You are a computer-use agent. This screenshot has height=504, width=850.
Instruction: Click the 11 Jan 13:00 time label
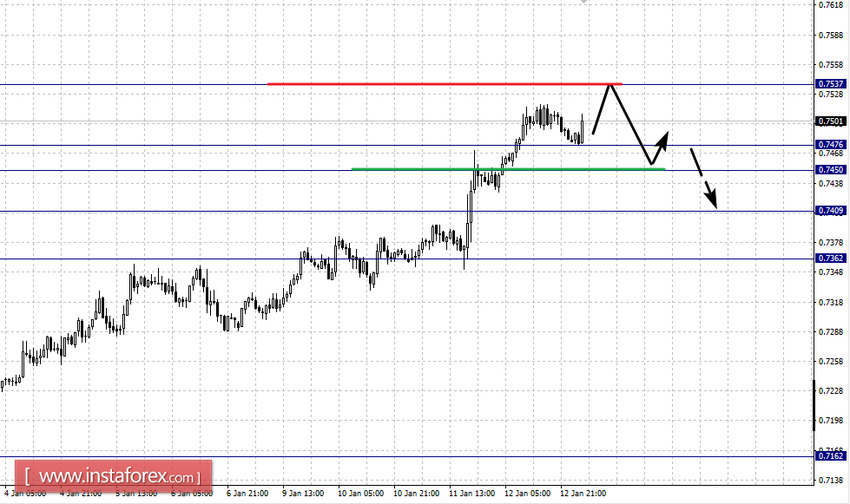click(x=472, y=494)
